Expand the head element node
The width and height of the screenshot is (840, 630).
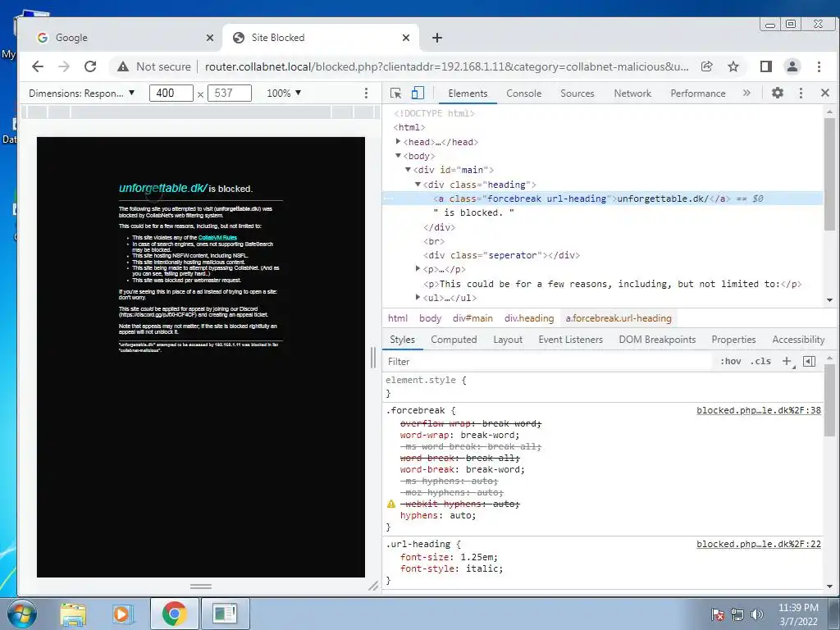click(398, 141)
